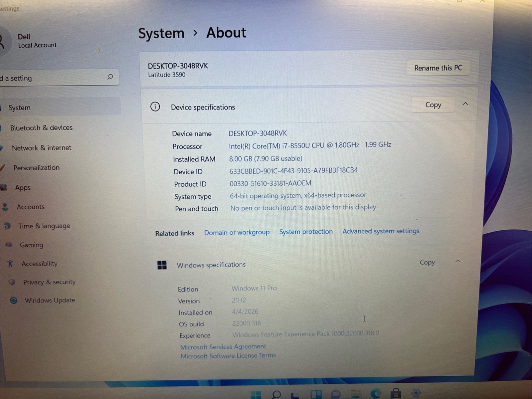Open Network & internet settings
532x399 pixels.
tap(42, 148)
